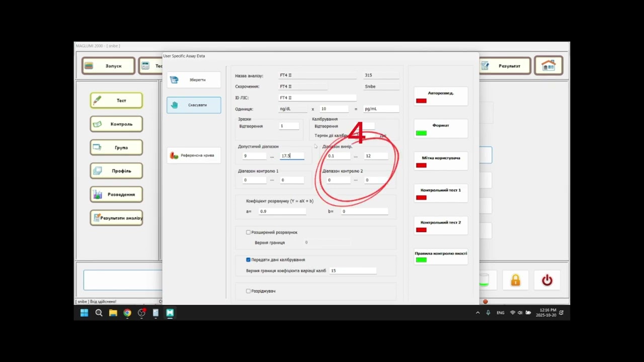The height and width of the screenshot is (362, 644).
Task: Select Група in the left menu
Action: (x=116, y=148)
